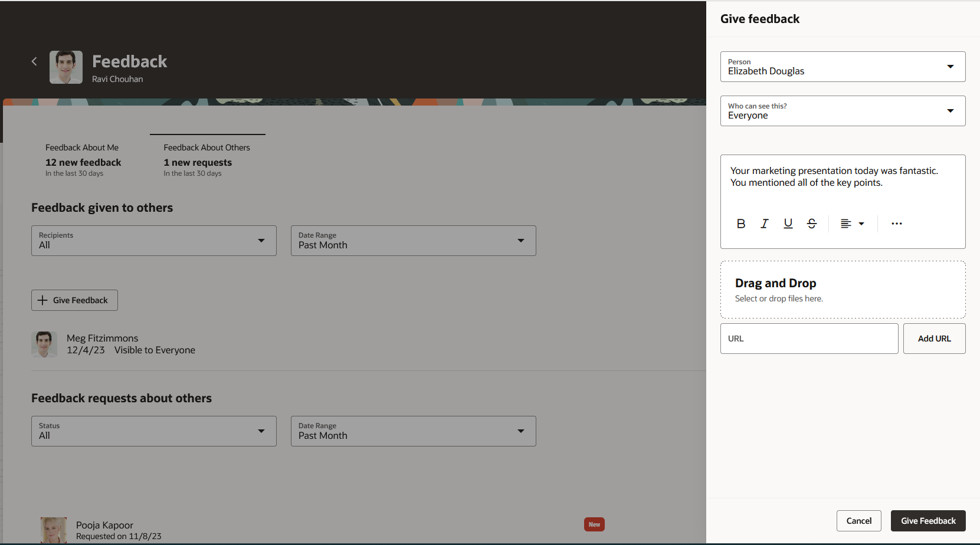The image size is (980, 545).
Task: Click the URL input field
Action: pos(808,338)
